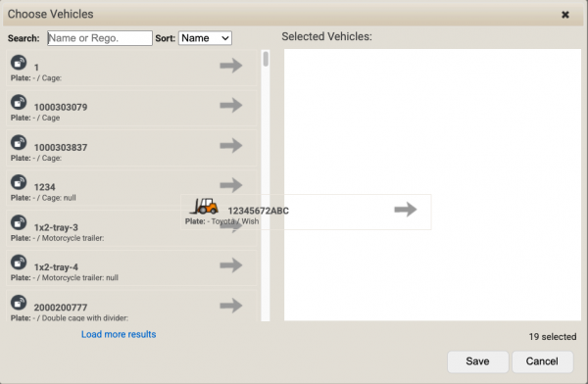The image size is (588, 384).
Task: Click tracker icon beside 1234
Action: pos(19,182)
